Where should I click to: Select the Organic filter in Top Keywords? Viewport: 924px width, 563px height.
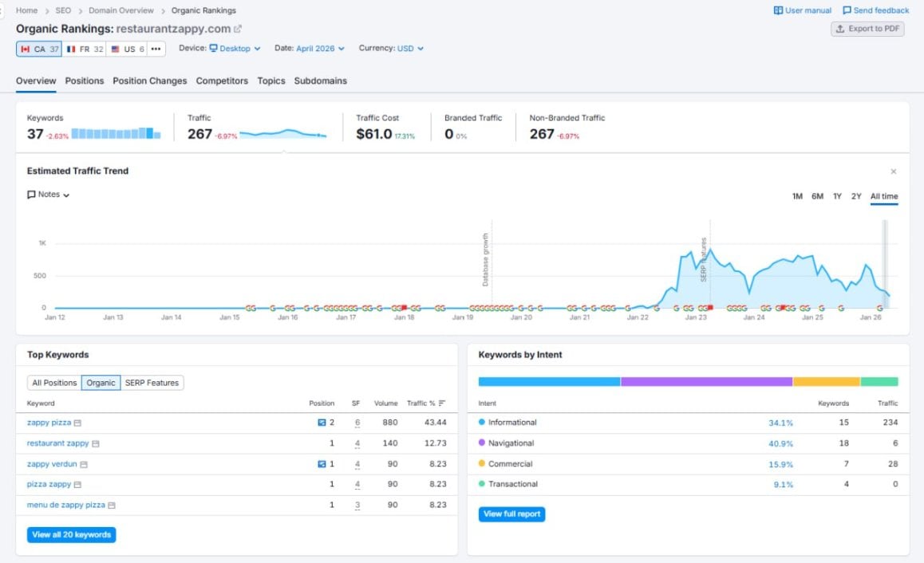coord(101,383)
